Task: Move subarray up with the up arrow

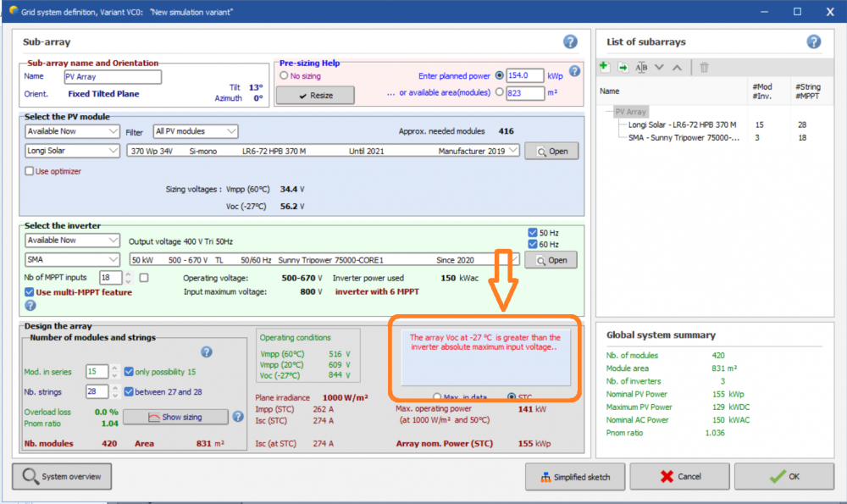Action: [676, 67]
